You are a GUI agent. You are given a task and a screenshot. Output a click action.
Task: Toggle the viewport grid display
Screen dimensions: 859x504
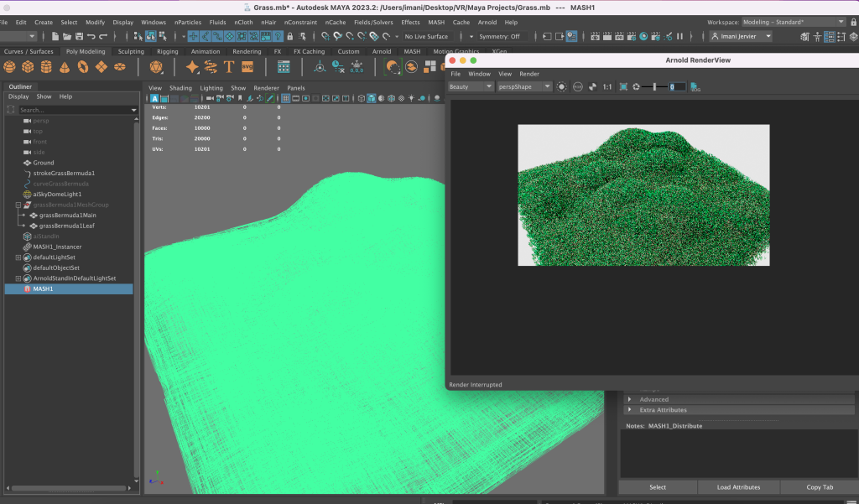coord(285,99)
